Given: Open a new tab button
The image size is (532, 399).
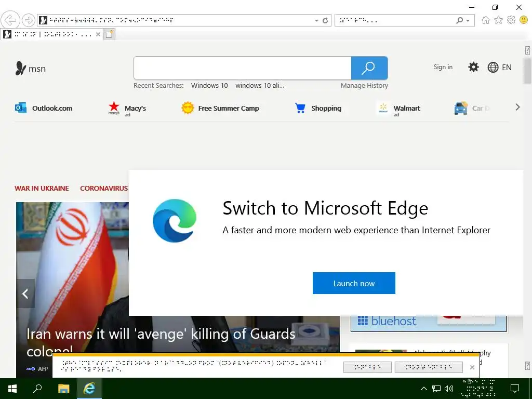Looking at the screenshot, I should (109, 34).
